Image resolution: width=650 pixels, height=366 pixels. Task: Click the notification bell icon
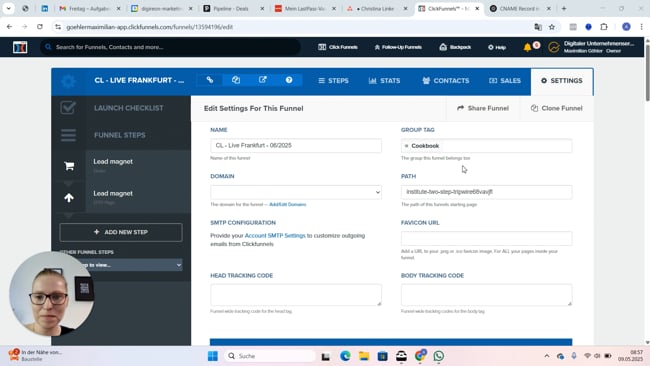(x=527, y=47)
